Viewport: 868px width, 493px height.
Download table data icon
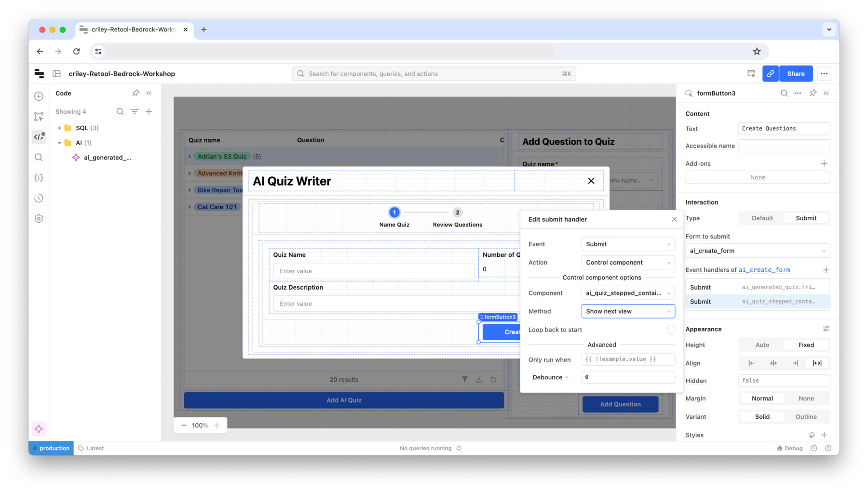coord(479,380)
